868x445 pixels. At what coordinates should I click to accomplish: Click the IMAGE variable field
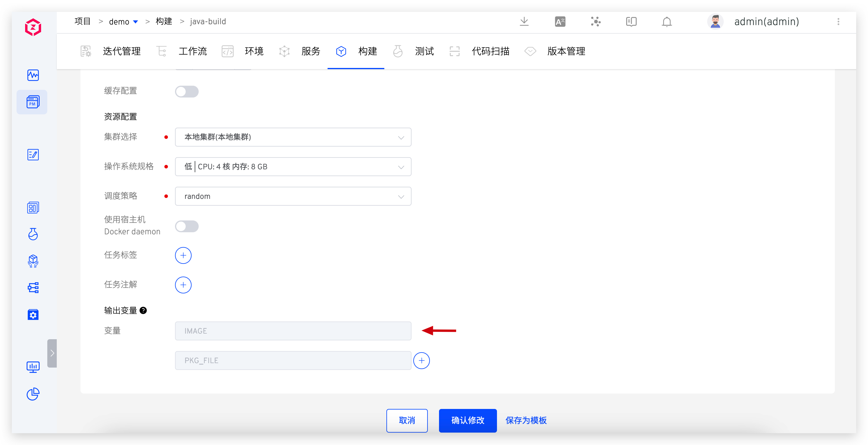[x=293, y=331]
